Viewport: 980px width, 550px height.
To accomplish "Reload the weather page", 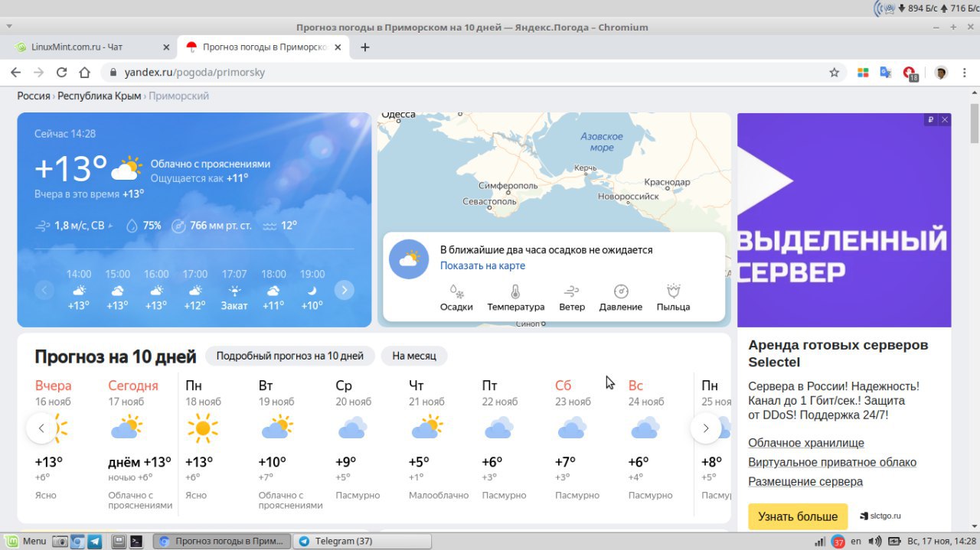I will 62,73.
